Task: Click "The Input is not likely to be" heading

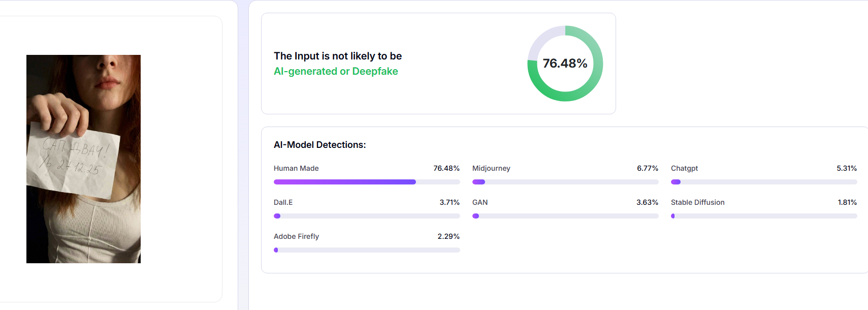Action: (x=338, y=56)
